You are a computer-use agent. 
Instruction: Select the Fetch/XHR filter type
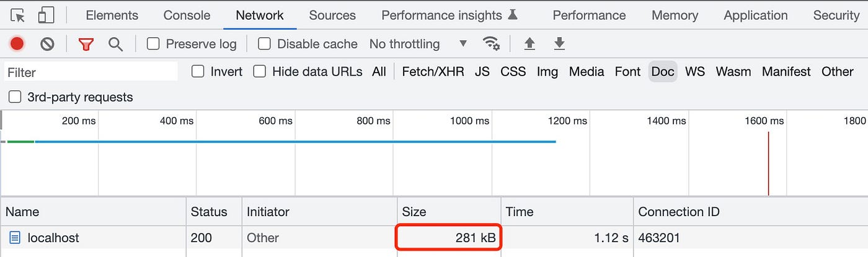coord(433,71)
